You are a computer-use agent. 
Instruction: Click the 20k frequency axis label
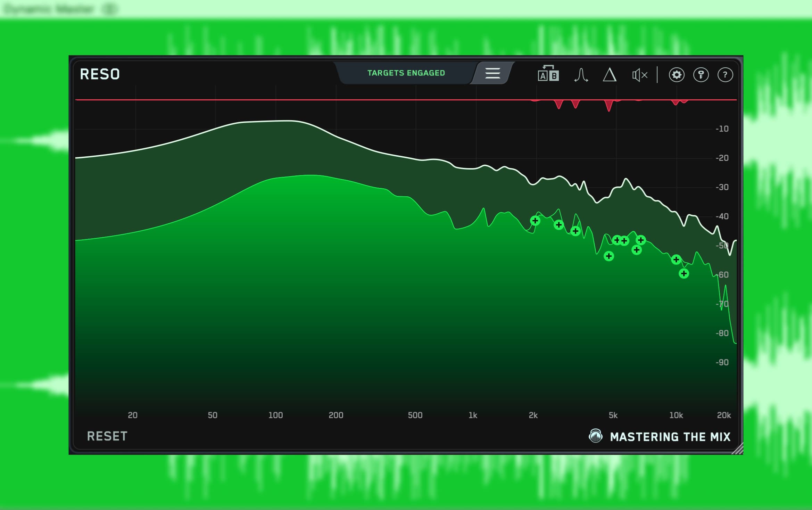(724, 415)
